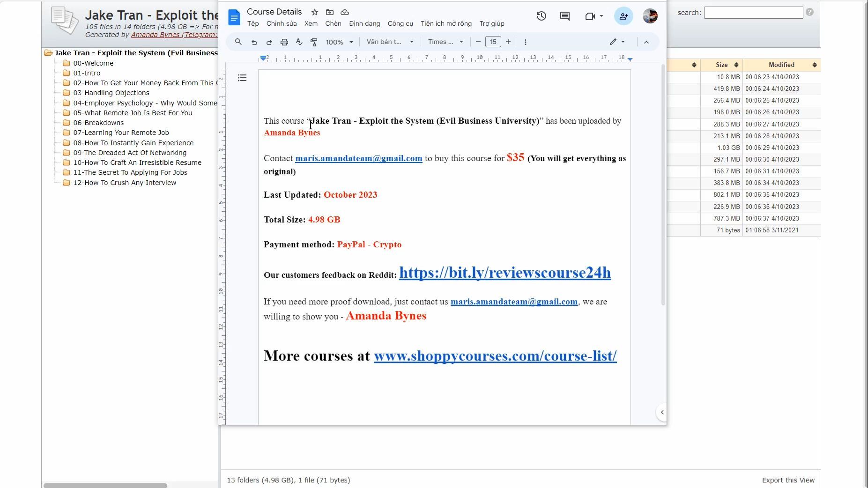Viewport: 868px width, 488px height.
Task: Expand the side panel arrow
Action: click(x=662, y=413)
